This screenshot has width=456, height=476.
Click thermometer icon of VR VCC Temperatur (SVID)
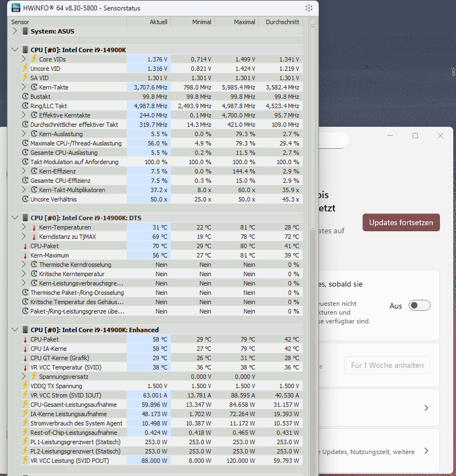point(26,368)
